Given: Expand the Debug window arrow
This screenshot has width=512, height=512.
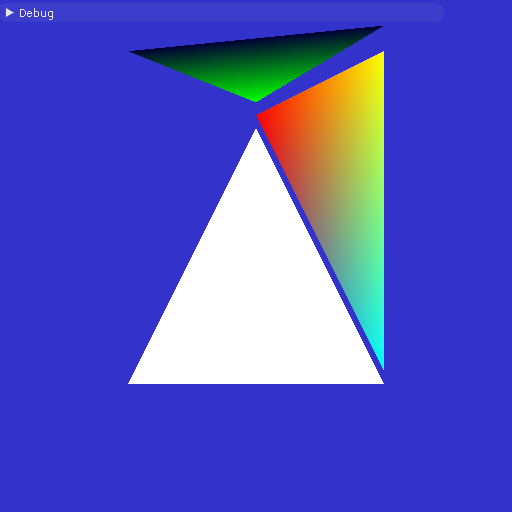Looking at the screenshot, I should [10, 13].
